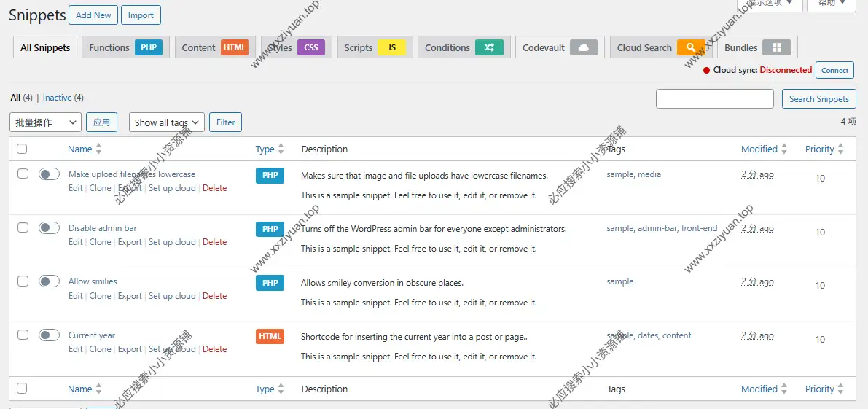The height and width of the screenshot is (409, 868).
Task: Click the PHP badge on Functions tab
Action: coord(149,47)
